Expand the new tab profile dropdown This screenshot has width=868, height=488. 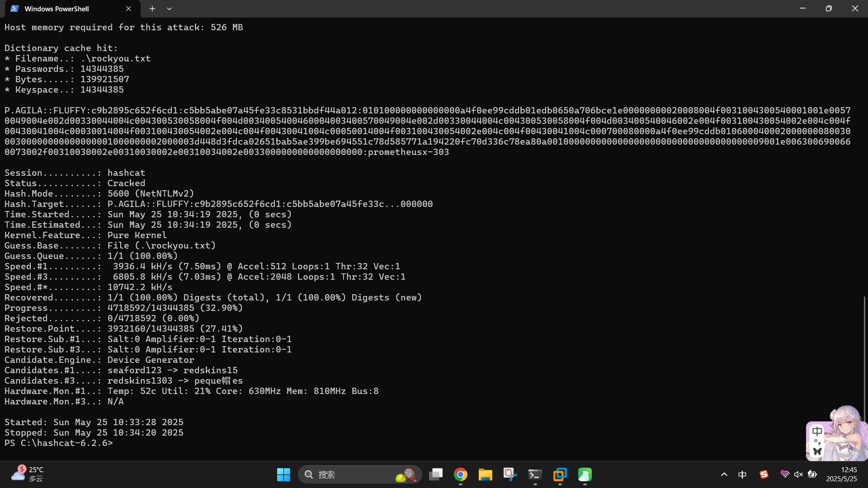[169, 9]
